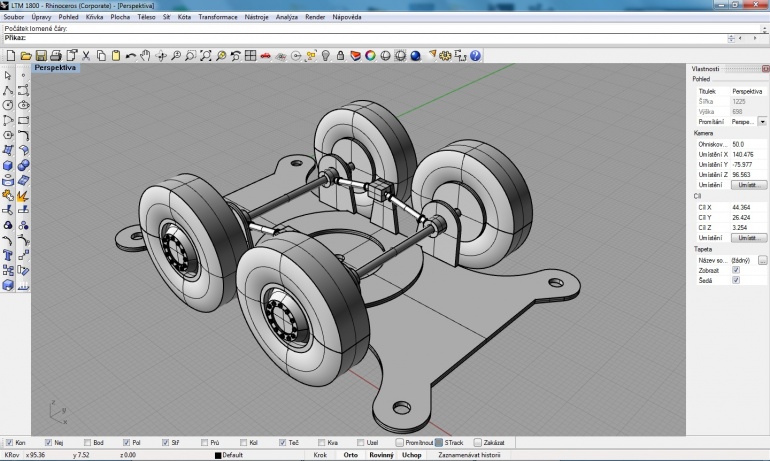Select the Polyline tool
Image resolution: width=770 pixels, height=461 pixels.
(8, 90)
